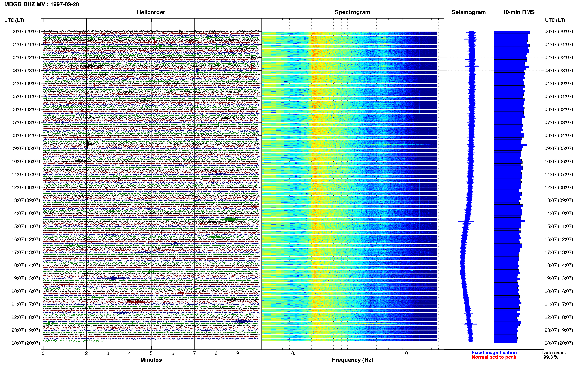Screen dimensions: 588x368
Task: Click '07:07 (03:07)' on the Helicorder time axis
Action: (x=26, y=122)
